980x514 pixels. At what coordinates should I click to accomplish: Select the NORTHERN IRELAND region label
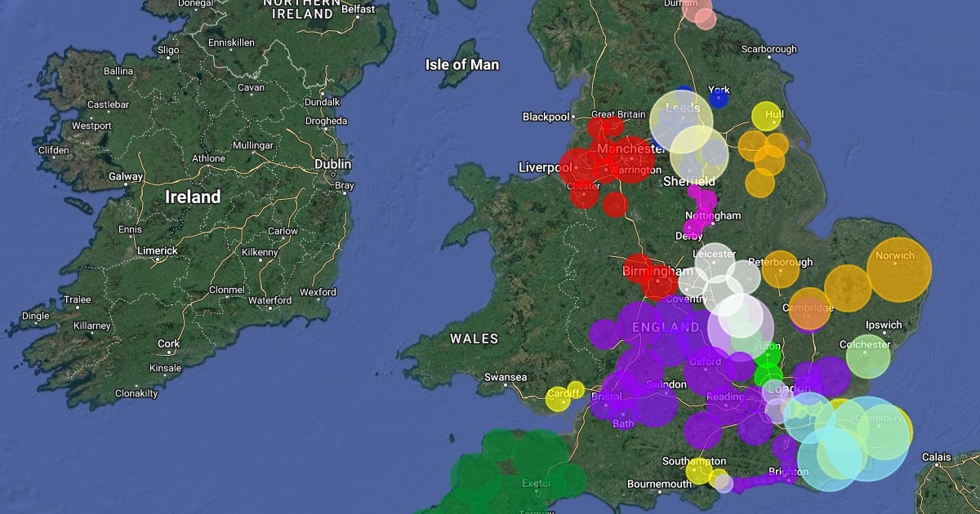301,8
